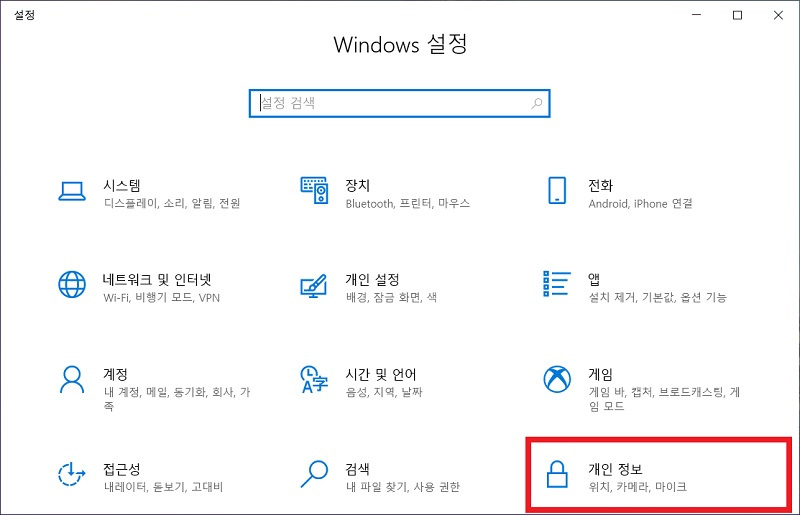
Task: Click the 시스템 laptop icon
Action: coord(72,191)
